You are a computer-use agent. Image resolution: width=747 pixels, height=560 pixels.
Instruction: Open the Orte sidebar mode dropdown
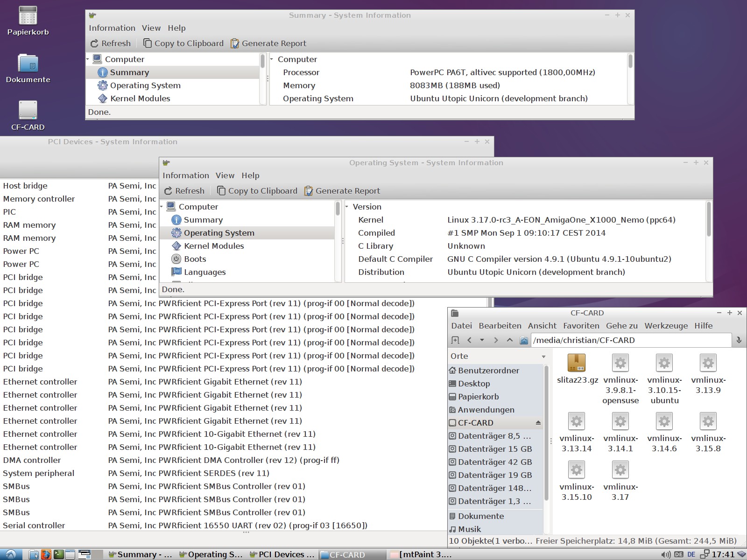(x=543, y=357)
